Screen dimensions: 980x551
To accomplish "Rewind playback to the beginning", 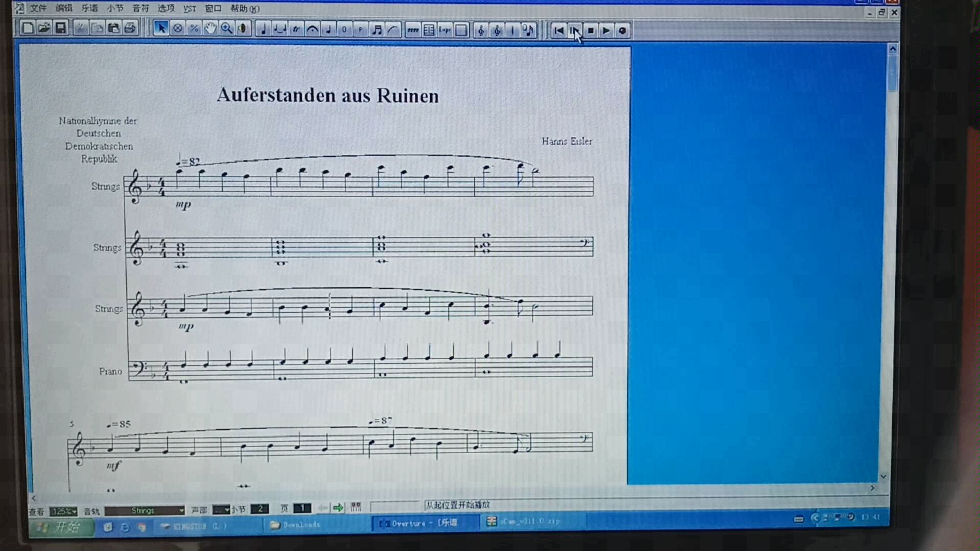I will pyautogui.click(x=558, y=31).
